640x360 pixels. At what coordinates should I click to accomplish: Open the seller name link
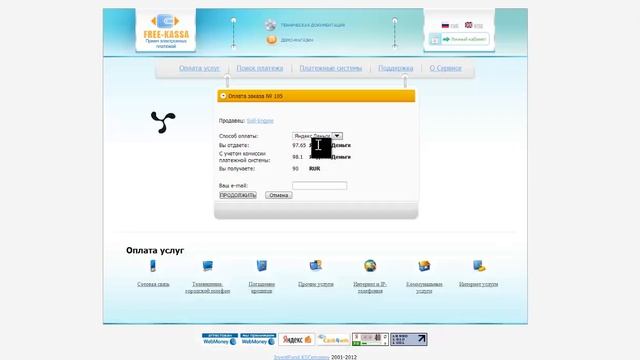[x=260, y=121]
